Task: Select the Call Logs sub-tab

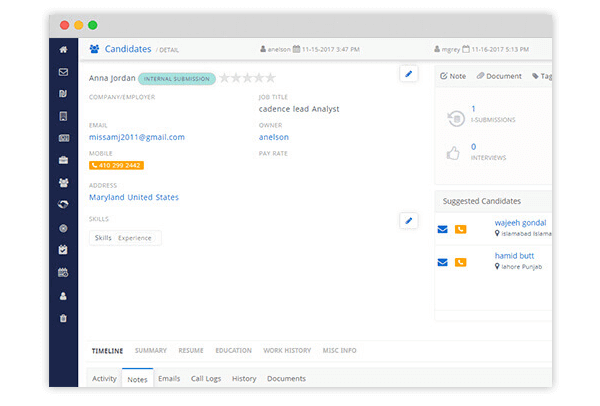Action: pyautogui.click(x=206, y=378)
